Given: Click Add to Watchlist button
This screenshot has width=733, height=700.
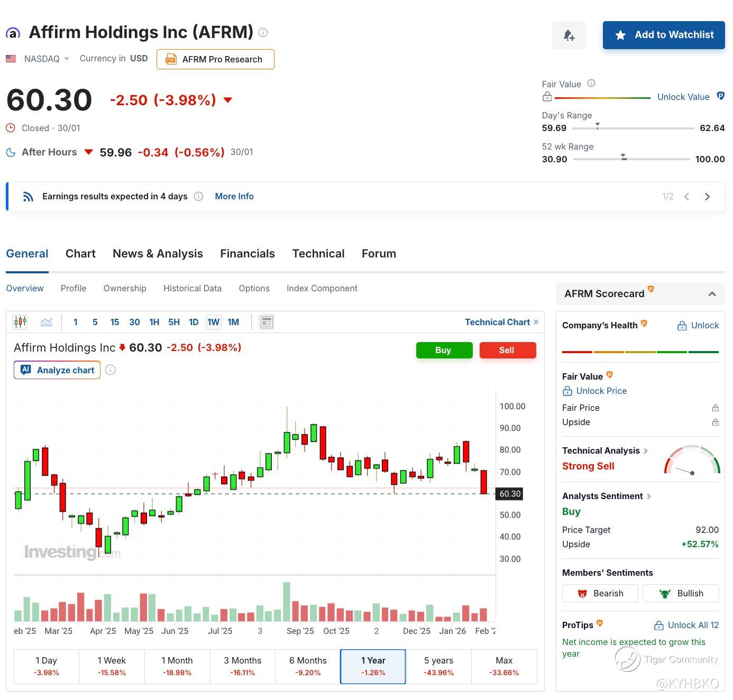Looking at the screenshot, I should [x=664, y=35].
